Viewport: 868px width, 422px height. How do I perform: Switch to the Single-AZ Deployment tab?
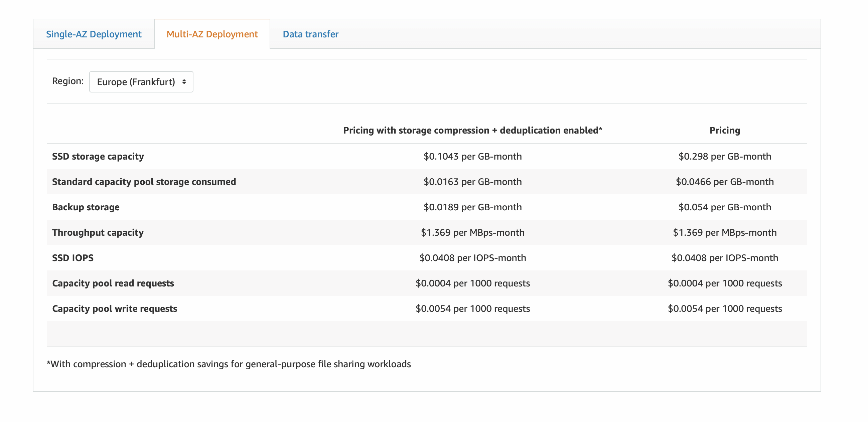tap(94, 34)
